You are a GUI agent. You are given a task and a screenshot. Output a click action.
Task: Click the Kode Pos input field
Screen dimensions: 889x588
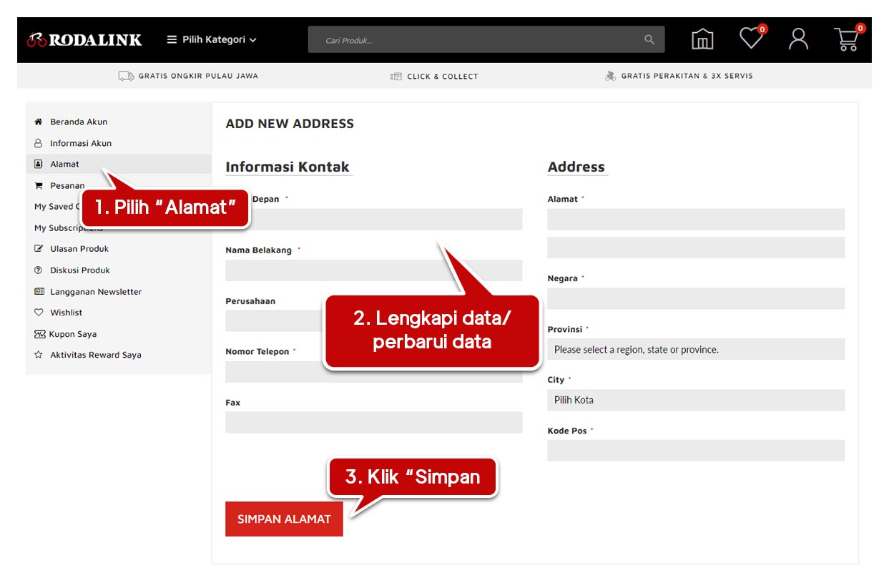[x=695, y=451]
